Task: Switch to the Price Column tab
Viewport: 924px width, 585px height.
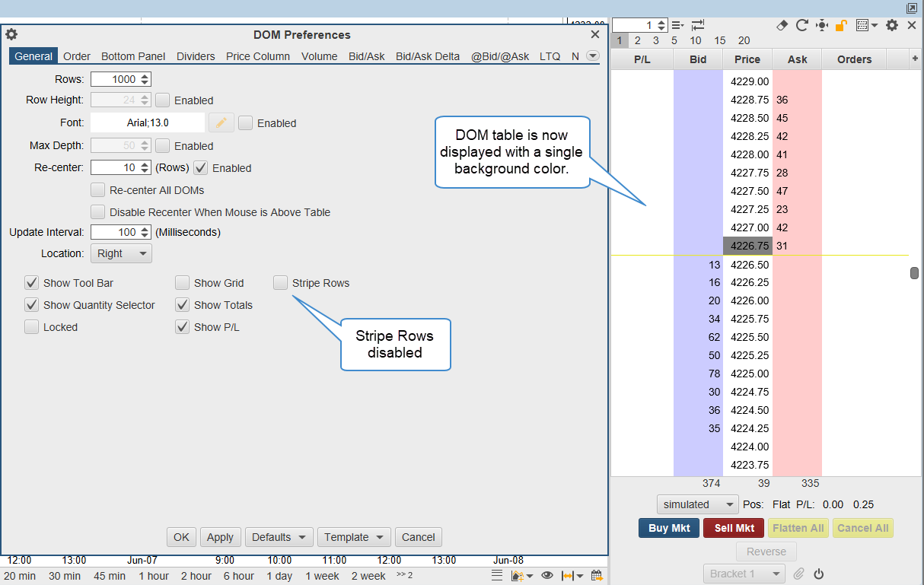Action: [x=257, y=56]
